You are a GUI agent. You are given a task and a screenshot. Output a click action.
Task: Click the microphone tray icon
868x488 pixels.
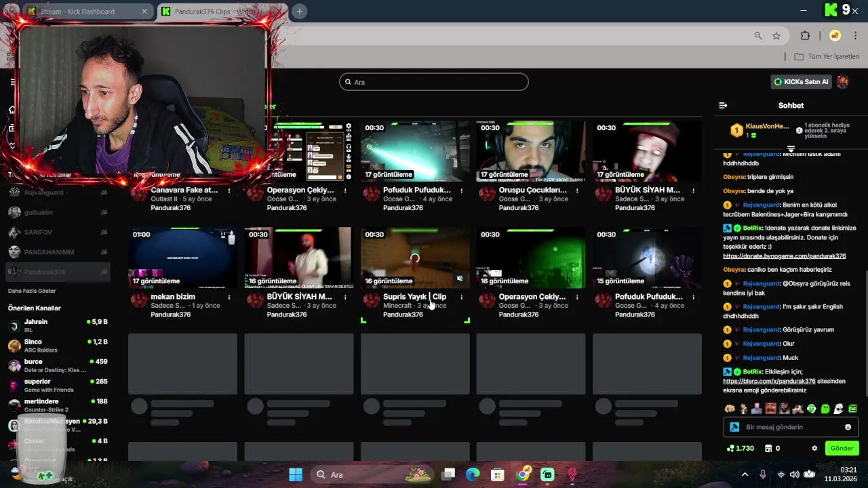click(x=763, y=474)
